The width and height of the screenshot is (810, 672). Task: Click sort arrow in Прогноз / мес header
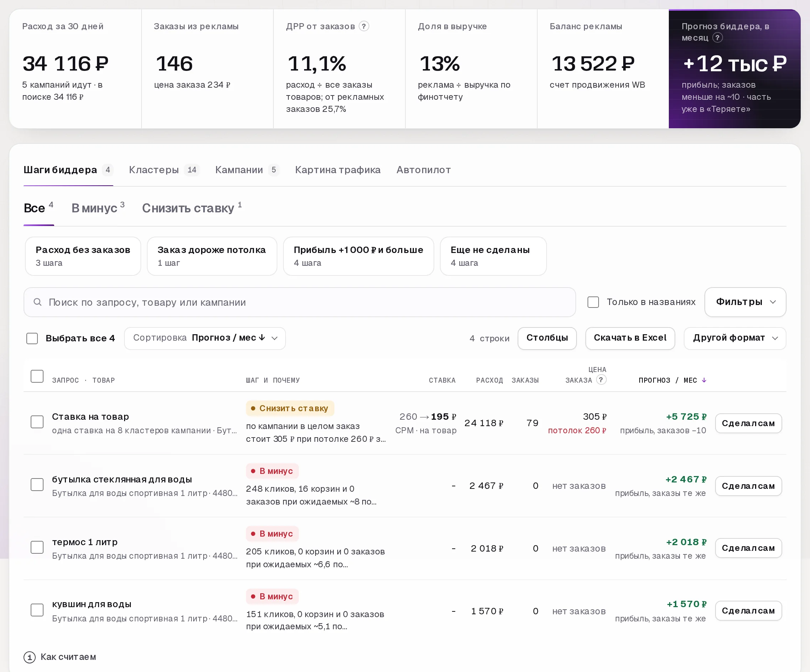coord(704,380)
